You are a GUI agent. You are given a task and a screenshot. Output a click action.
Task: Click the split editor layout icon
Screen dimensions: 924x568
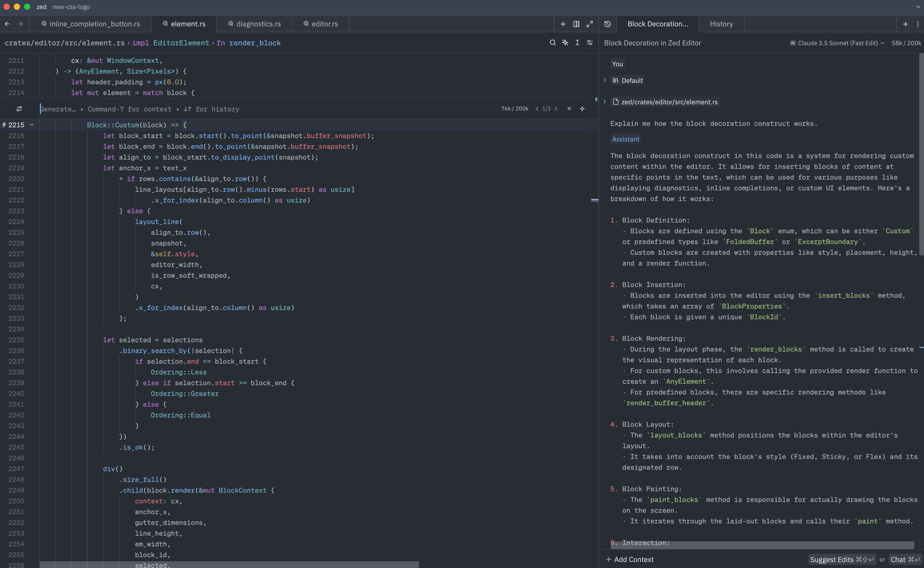(x=576, y=24)
